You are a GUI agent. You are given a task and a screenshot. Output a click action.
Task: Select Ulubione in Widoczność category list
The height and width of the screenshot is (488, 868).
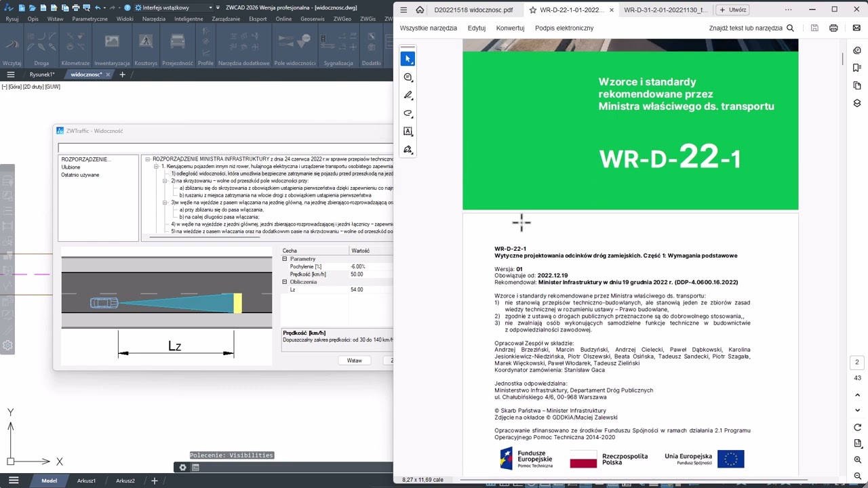71,167
